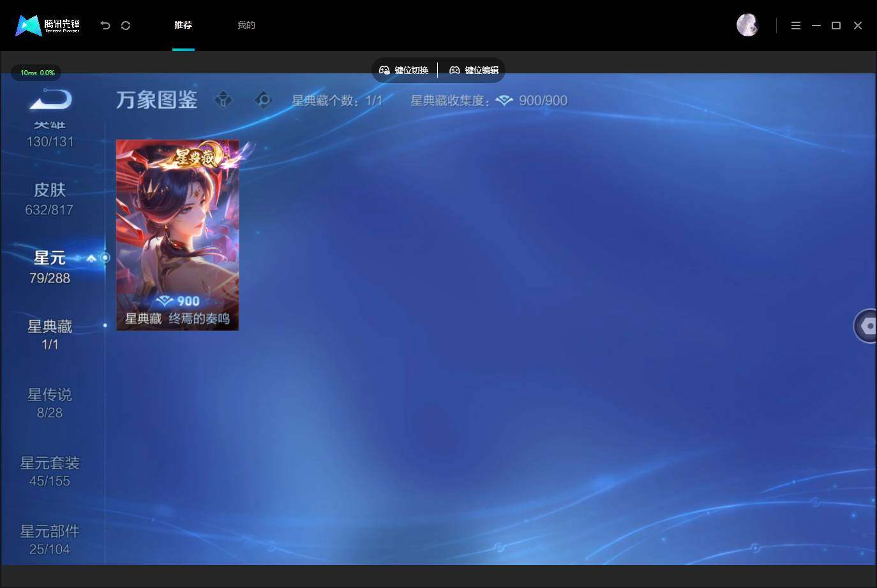
Task: Select the 星传说 8/28 subcategory
Action: pos(50,404)
